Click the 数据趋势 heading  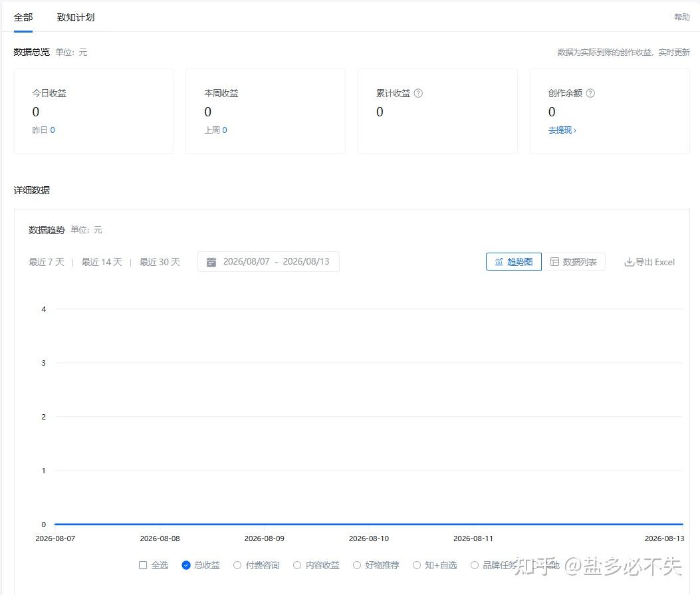(x=47, y=230)
